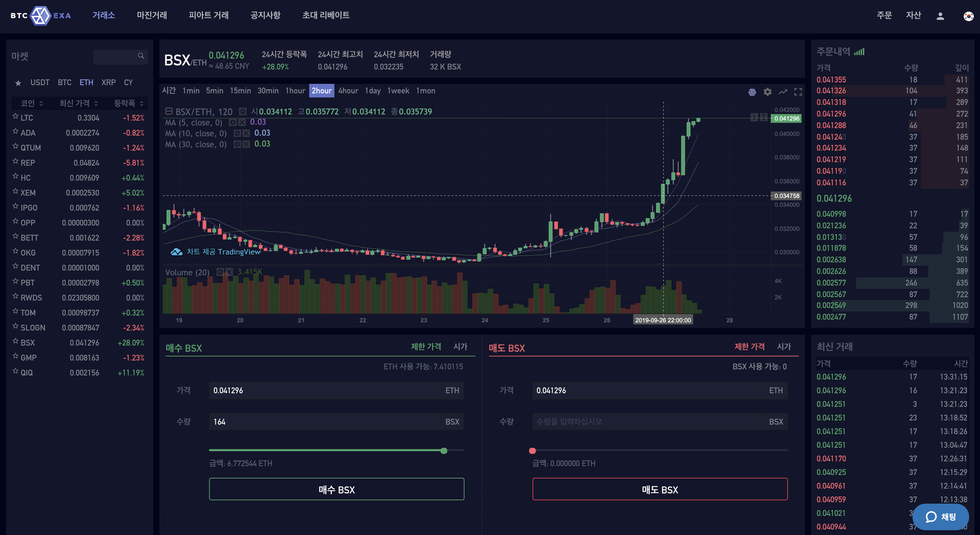Open MA (5, close, 0) settings gear

point(233,122)
